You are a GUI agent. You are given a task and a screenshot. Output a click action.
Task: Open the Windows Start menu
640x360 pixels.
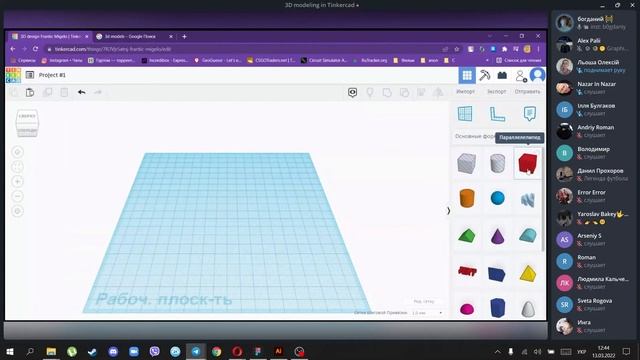[x=10, y=351]
